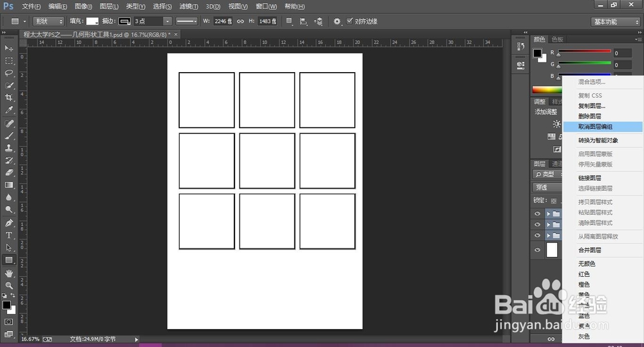
Task: Select the Crop tool
Action: coord(8,98)
